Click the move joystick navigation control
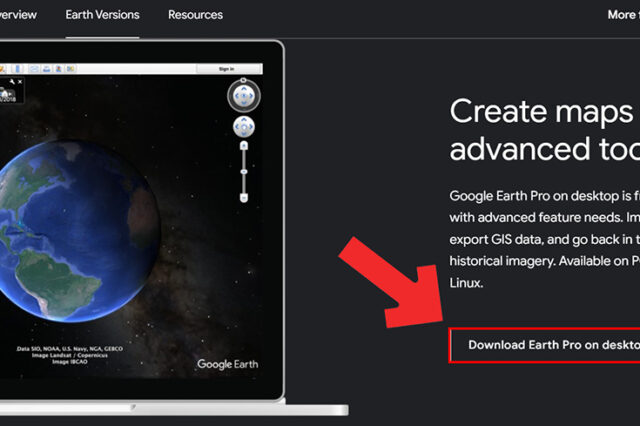This screenshot has height=426, width=640. click(x=244, y=127)
